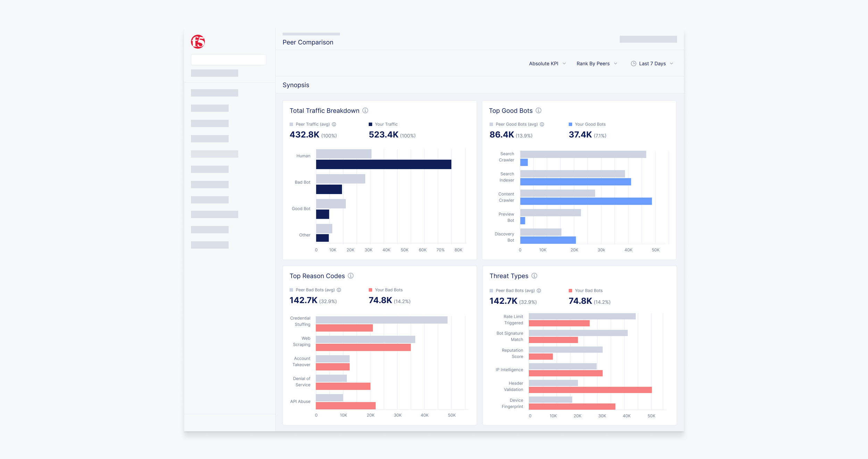
Task: Click the red Denial of Service bar
Action: [343, 386]
